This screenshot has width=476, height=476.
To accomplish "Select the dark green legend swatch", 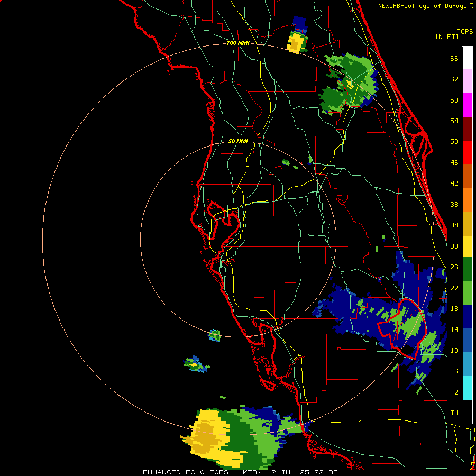I will (467, 269).
